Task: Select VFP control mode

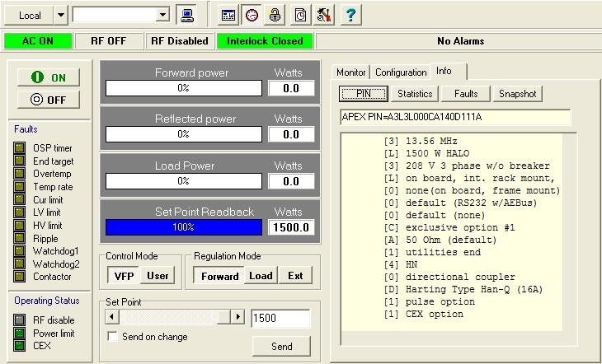Action: [x=124, y=276]
